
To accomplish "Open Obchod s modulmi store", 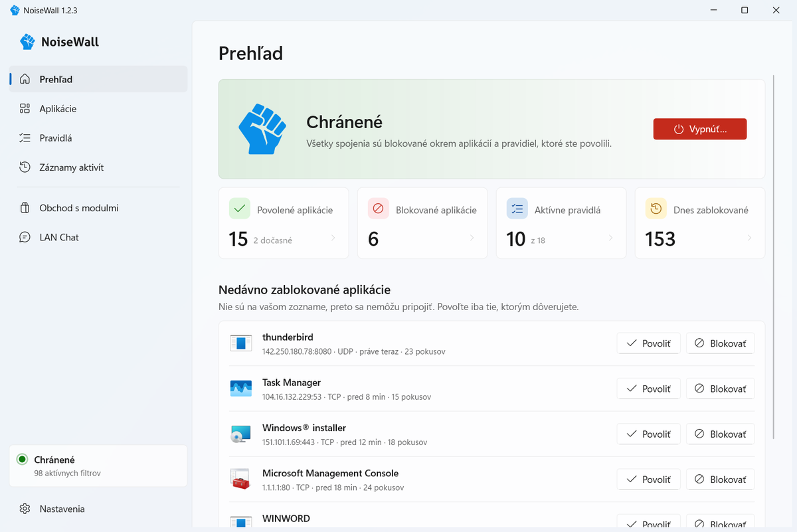I will (x=98, y=208).
